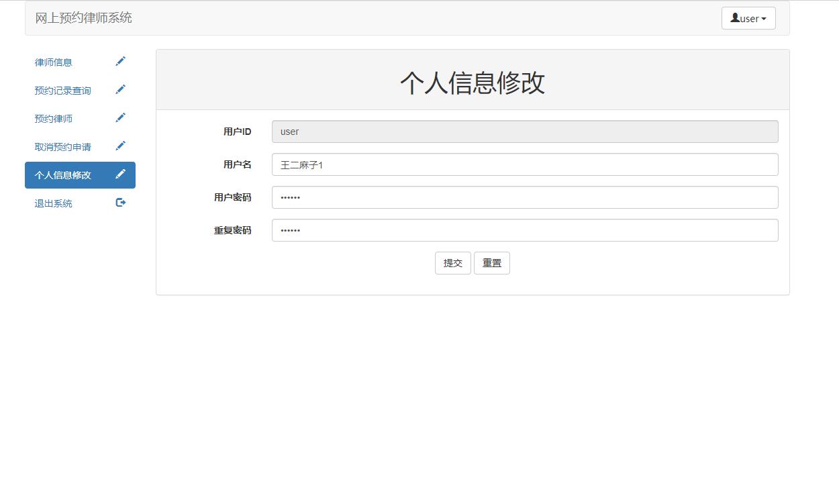The image size is (839, 504).
Task: Click the logout icon beside 退出系统
Action: 121,202
